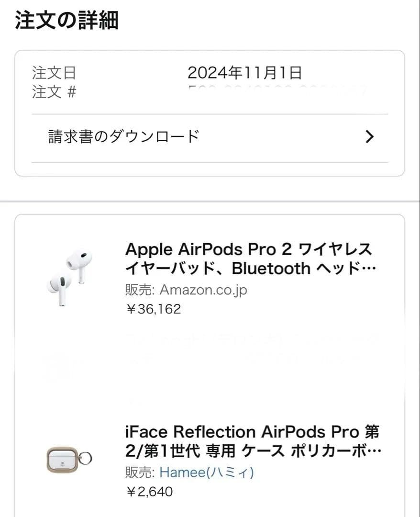Click the chevron beside 請求書のダウンロード
420x517 pixels.
tap(369, 137)
